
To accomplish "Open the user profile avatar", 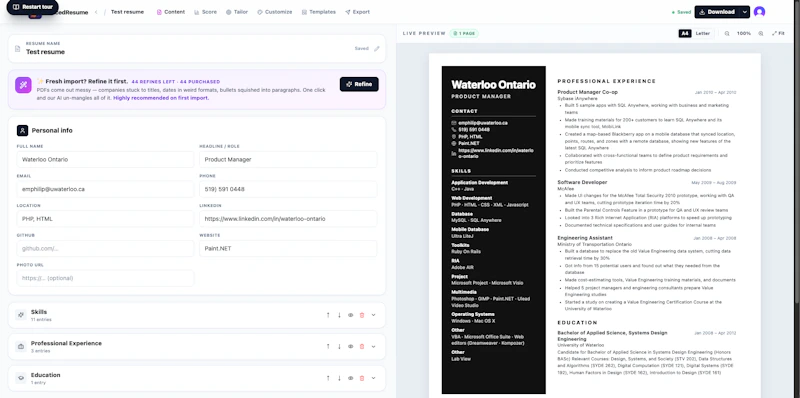I will point(759,12).
